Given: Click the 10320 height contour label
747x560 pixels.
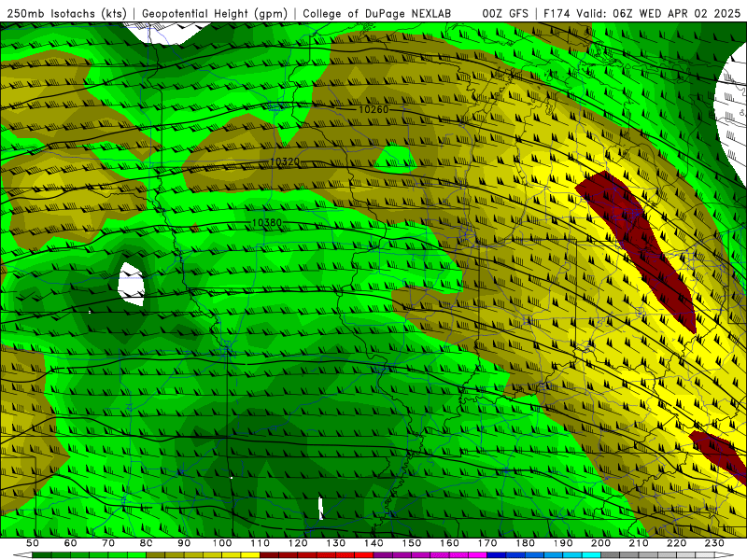Looking at the screenshot, I should coord(285,161).
